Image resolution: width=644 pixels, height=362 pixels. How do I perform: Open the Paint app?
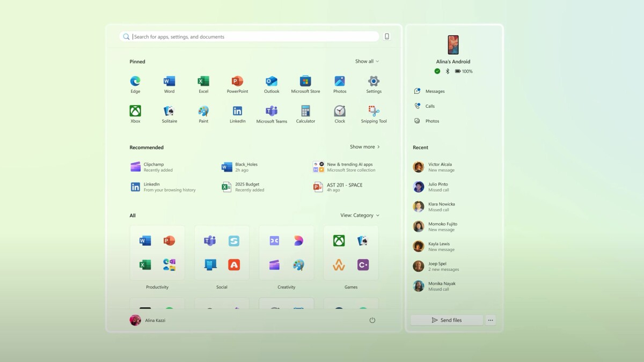pyautogui.click(x=203, y=111)
